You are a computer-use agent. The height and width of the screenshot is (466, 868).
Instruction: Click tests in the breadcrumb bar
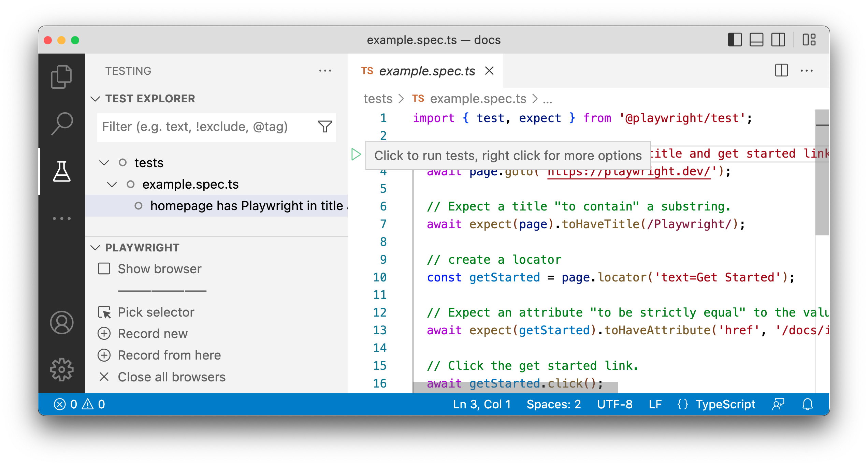[378, 99]
